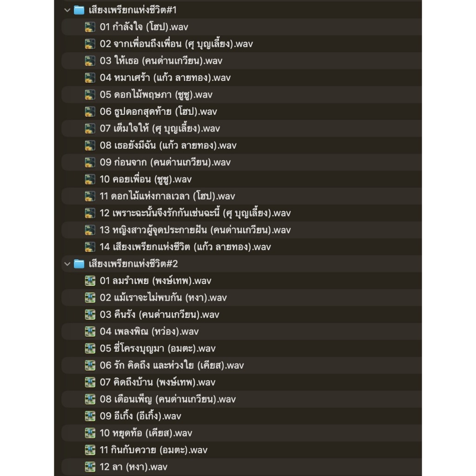
Task: Click the file icon of 01 กำลังใจ (โฮป).wav
Action: 90,27
